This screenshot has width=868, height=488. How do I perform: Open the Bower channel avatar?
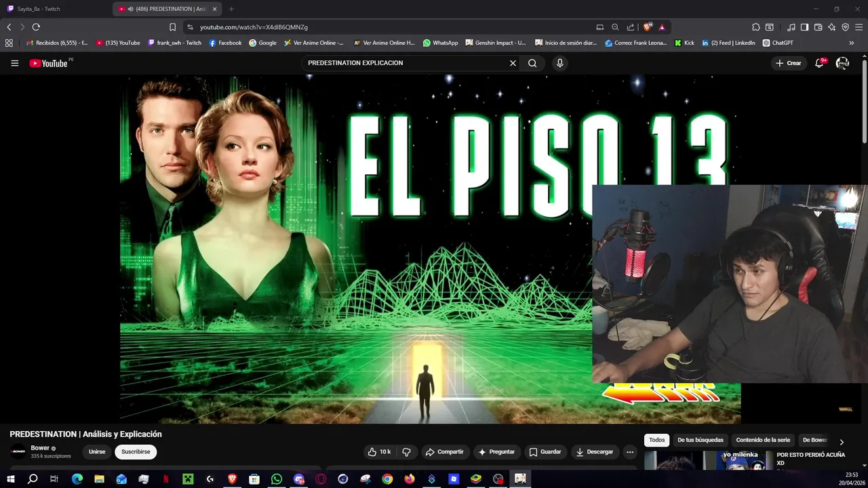pyautogui.click(x=18, y=451)
